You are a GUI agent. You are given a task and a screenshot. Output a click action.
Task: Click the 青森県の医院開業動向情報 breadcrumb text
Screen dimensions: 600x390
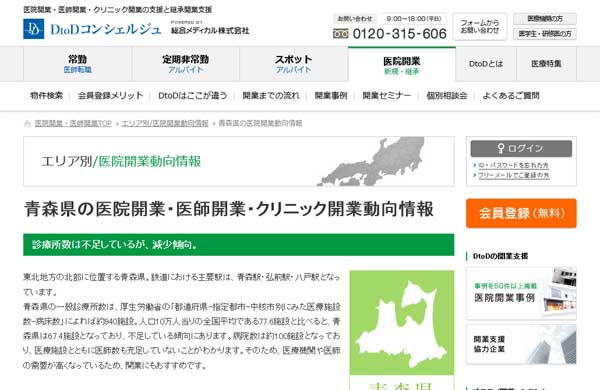point(260,124)
